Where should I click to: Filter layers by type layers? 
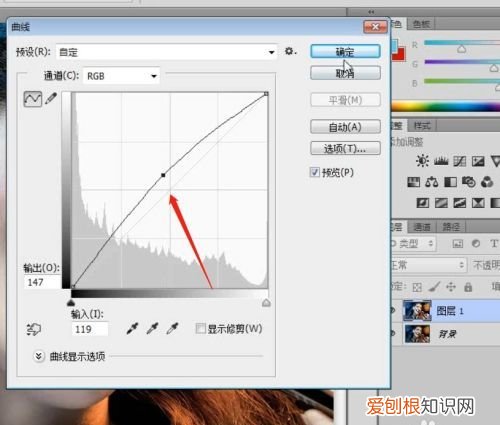[494, 244]
